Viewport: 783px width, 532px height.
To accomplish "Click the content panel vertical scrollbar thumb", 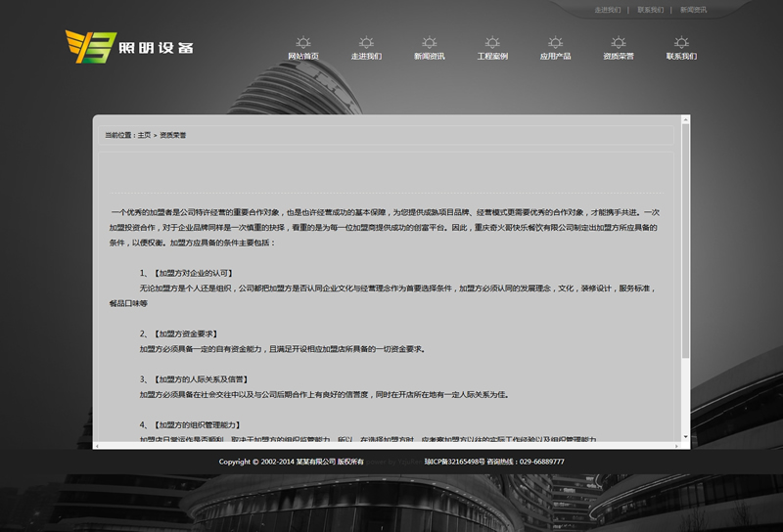I will (686, 240).
